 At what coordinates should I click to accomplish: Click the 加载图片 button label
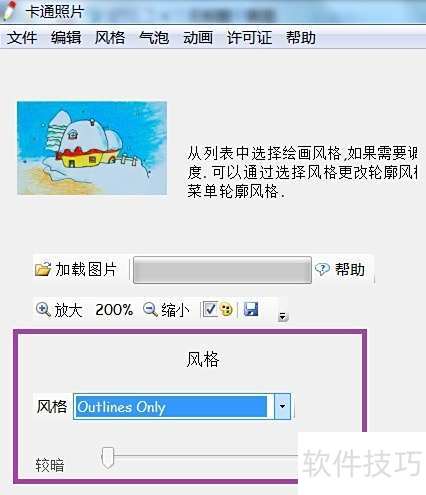(x=86, y=269)
